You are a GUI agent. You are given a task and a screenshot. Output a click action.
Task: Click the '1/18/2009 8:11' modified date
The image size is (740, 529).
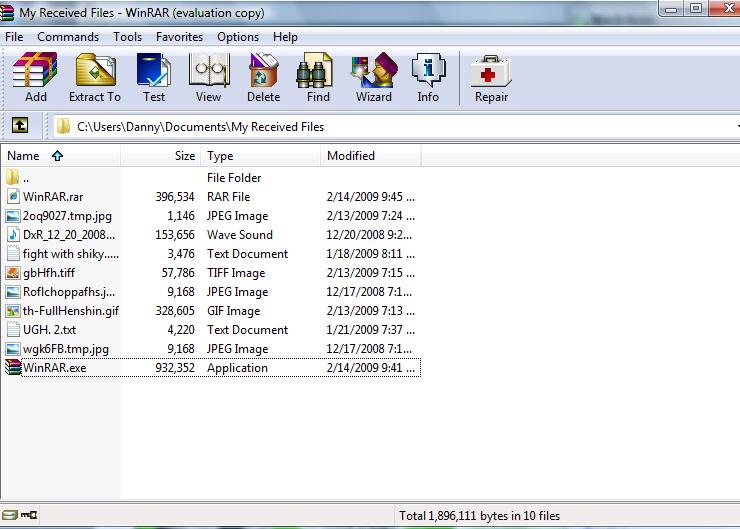pos(370,254)
